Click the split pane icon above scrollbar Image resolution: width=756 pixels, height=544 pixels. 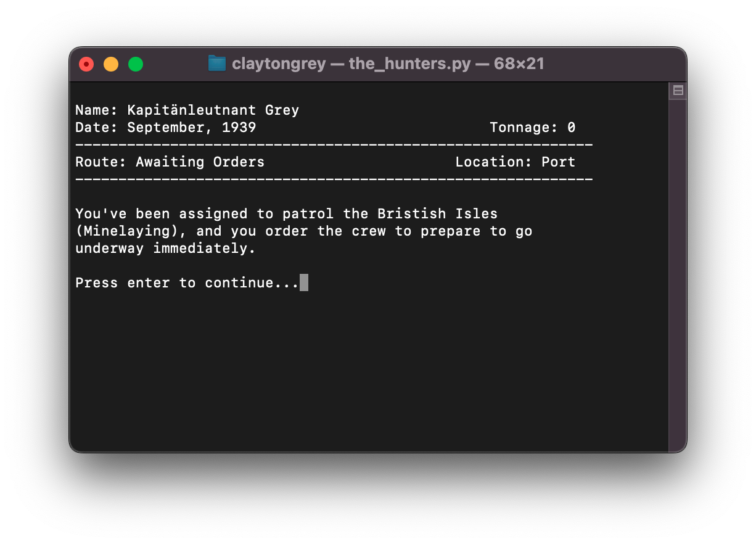coord(678,91)
